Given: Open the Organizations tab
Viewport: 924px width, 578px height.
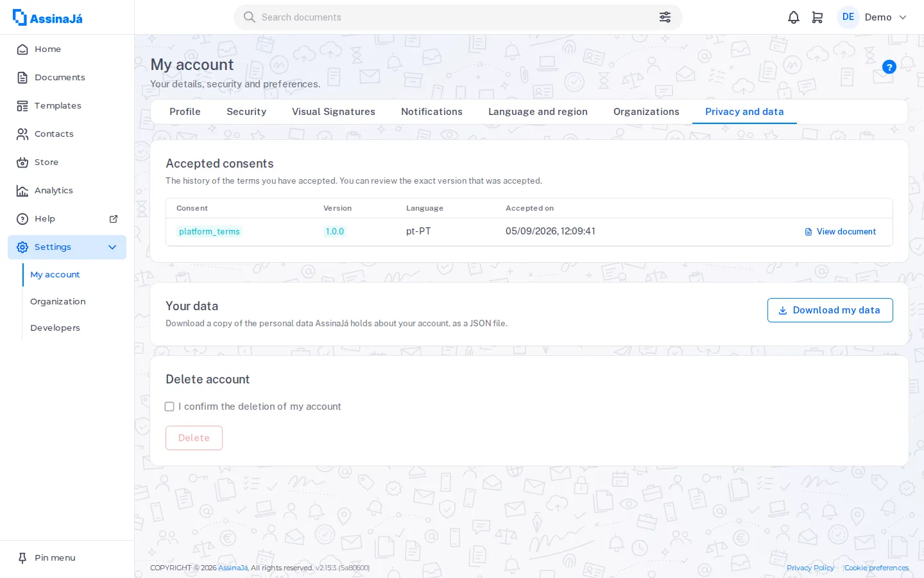Looking at the screenshot, I should [646, 112].
